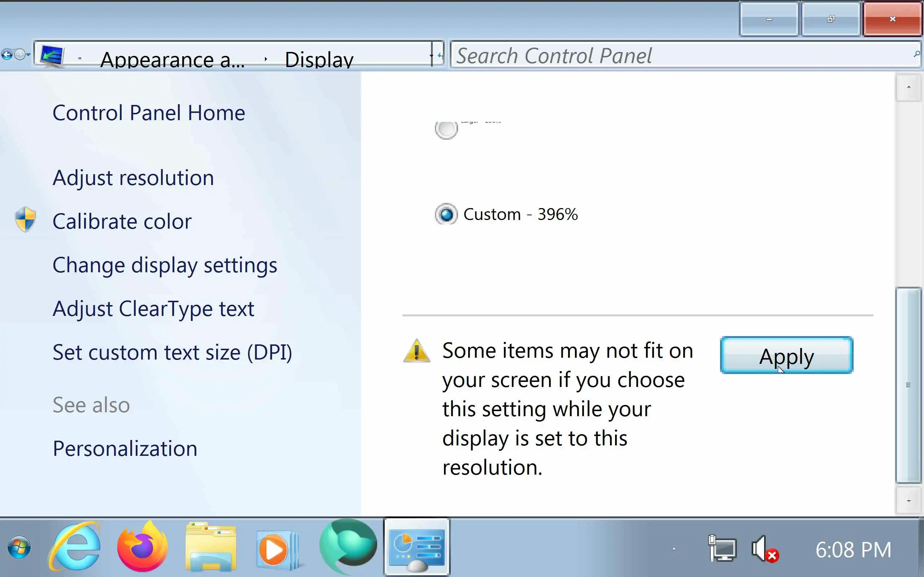
Task: Click the Apply button
Action: click(x=786, y=355)
